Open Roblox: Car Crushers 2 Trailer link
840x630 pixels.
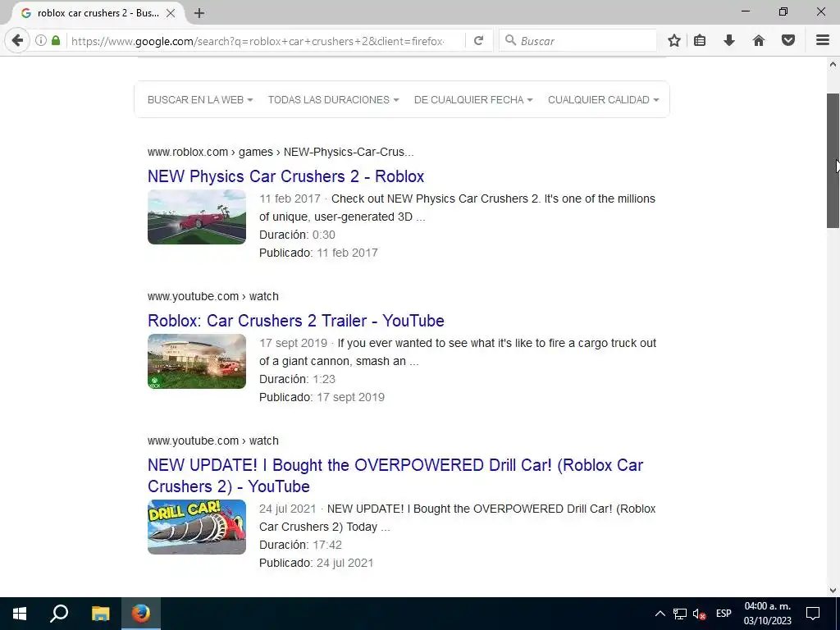pos(295,321)
